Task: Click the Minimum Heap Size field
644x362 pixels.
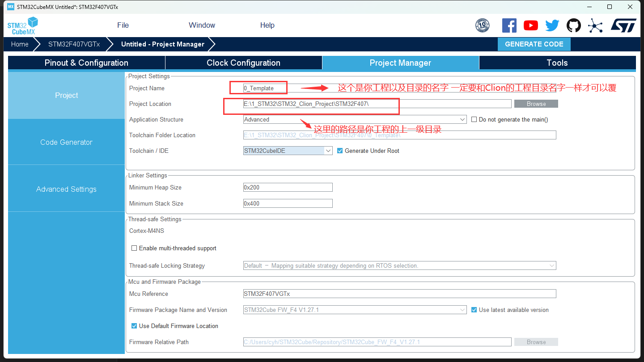Action: pyautogui.click(x=288, y=187)
